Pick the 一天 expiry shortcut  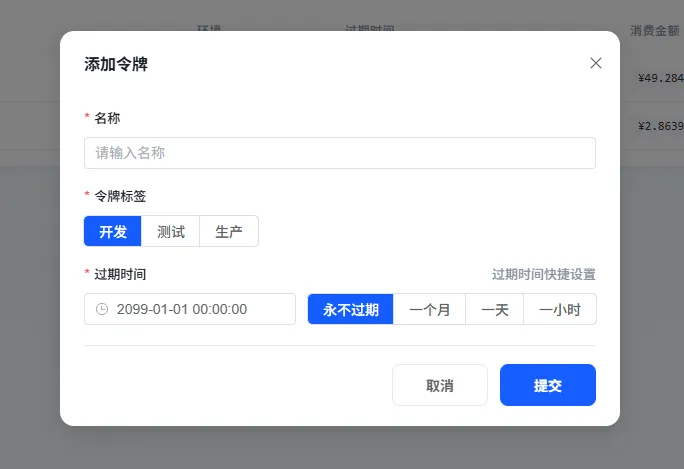495,309
